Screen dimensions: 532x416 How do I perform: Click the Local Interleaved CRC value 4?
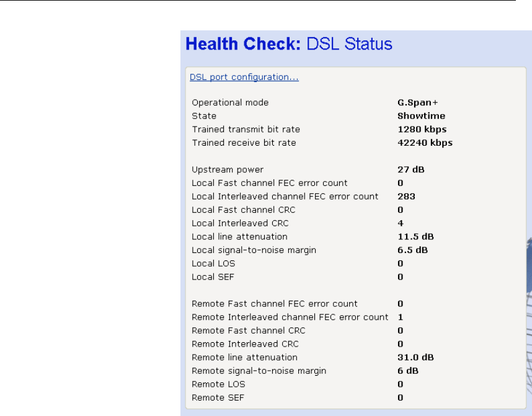click(401, 223)
